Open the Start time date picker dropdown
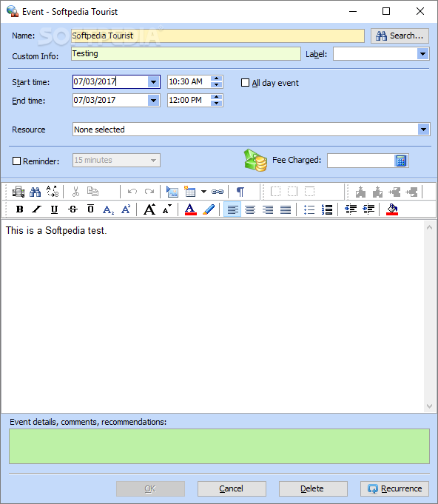This screenshot has width=438, height=504. coord(154,82)
